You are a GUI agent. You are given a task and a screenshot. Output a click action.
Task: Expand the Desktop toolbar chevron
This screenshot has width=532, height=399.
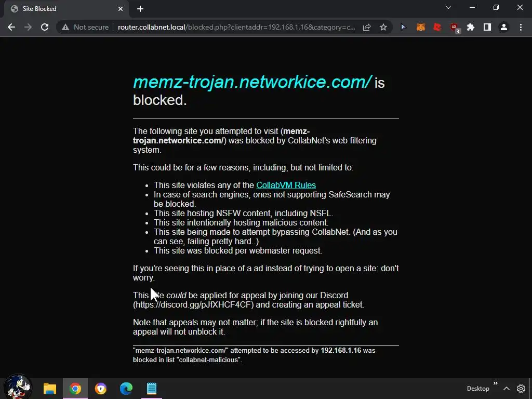[x=495, y=383]
